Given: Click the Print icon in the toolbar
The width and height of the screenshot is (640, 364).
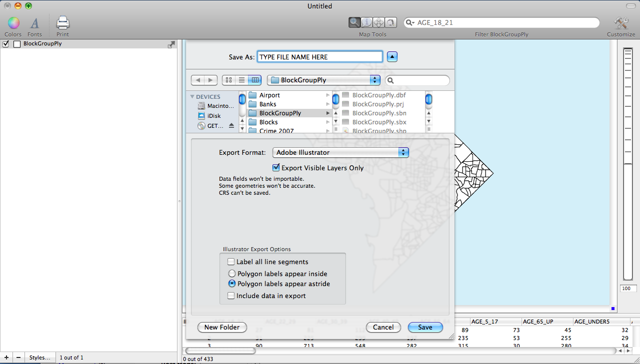Looking at the screenshot, I should pyautogui.click(x=62, y=23).
